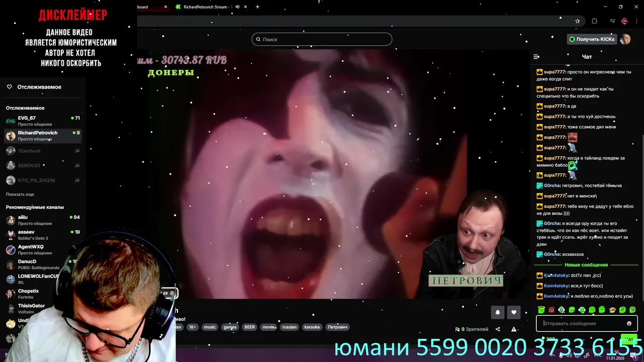The height and width of the screenshot is (362, 644).
Task: Click the 9 Зрителей viewer count
Action: click(474, 329)
